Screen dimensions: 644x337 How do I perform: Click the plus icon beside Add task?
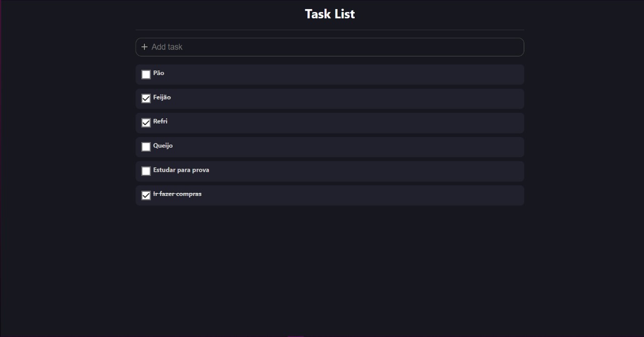(x=144, y=47)
